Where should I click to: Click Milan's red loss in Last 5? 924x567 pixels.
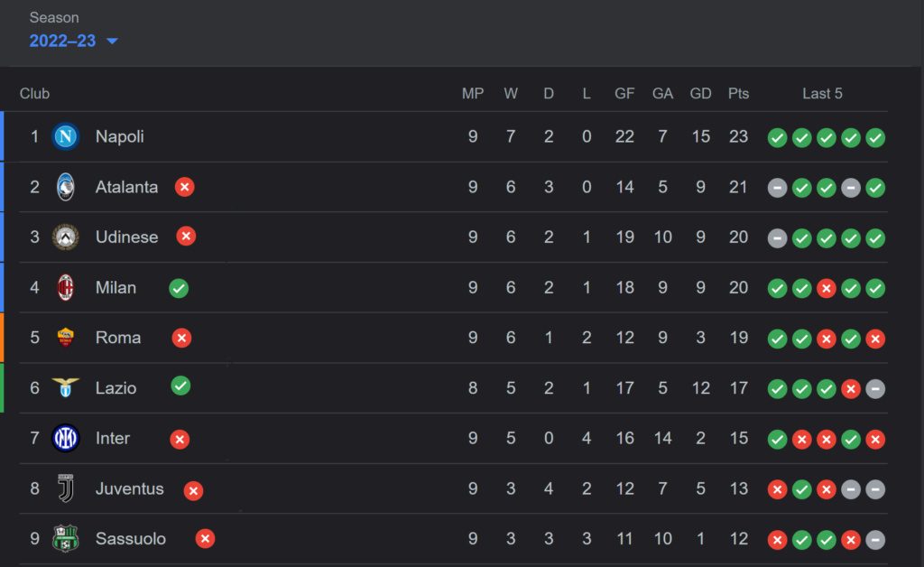827,289
